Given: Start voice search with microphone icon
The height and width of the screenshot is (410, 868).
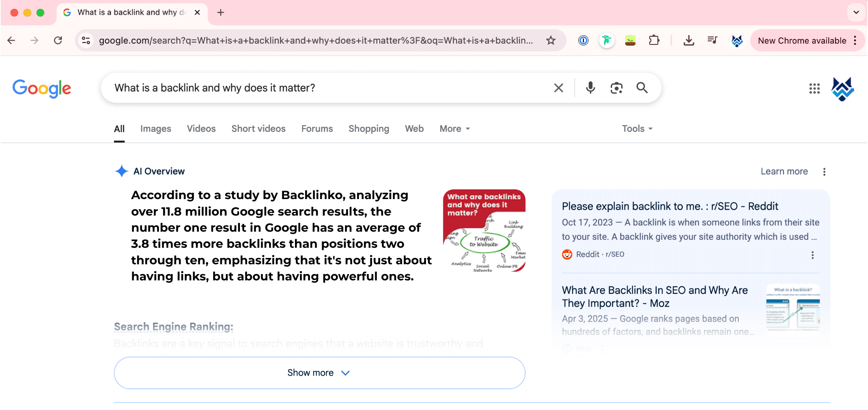Looking at the screenshot, I should (x=590, y=88).
